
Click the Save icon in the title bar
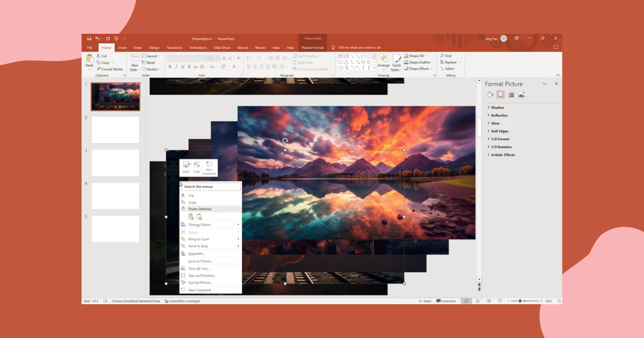coord(89,39)
